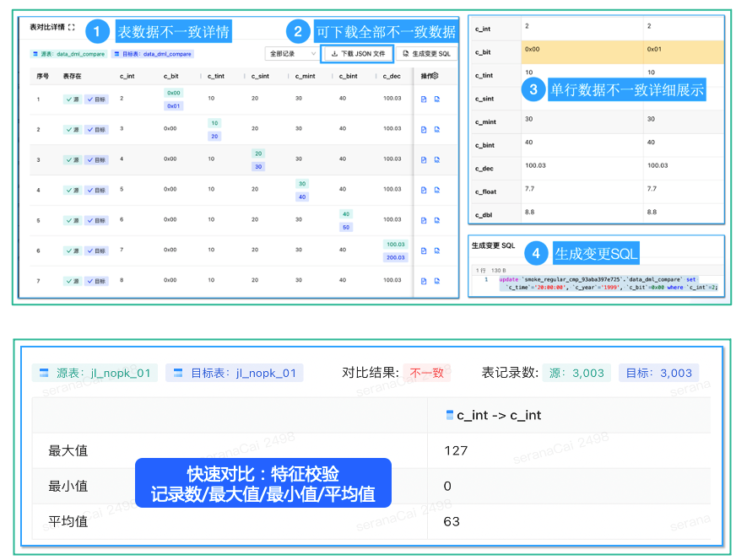Select c_mint column header
This screenshot has height=560, width=736.
305,76
